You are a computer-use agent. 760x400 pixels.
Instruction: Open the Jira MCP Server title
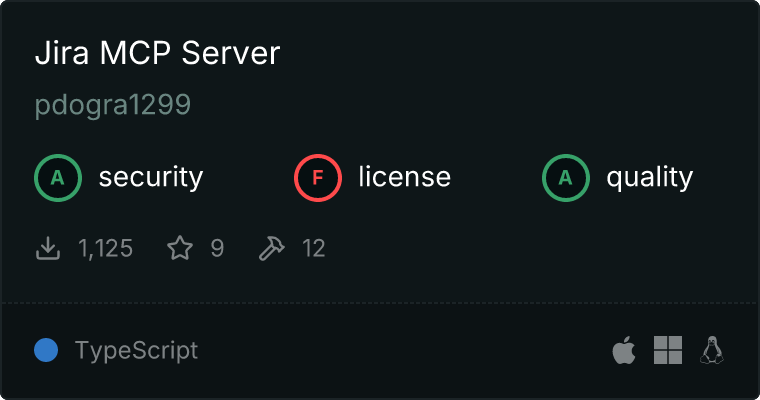click(157, 54)
